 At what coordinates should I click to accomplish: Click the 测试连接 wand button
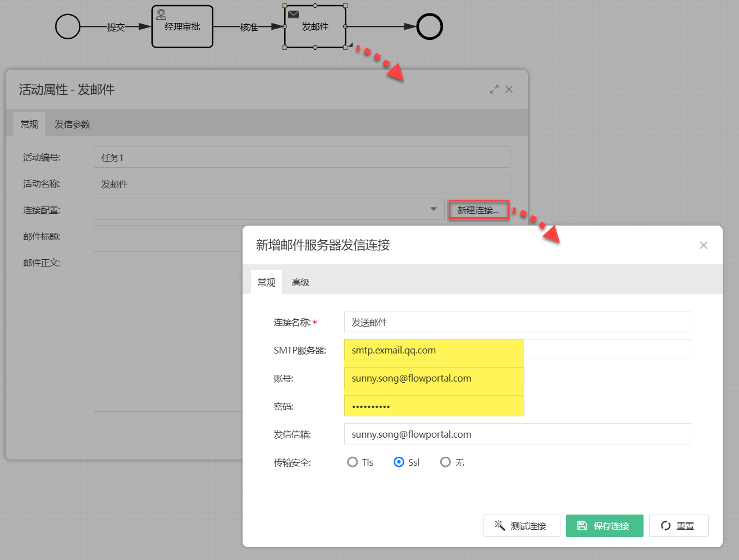click(x=522, y=526)
